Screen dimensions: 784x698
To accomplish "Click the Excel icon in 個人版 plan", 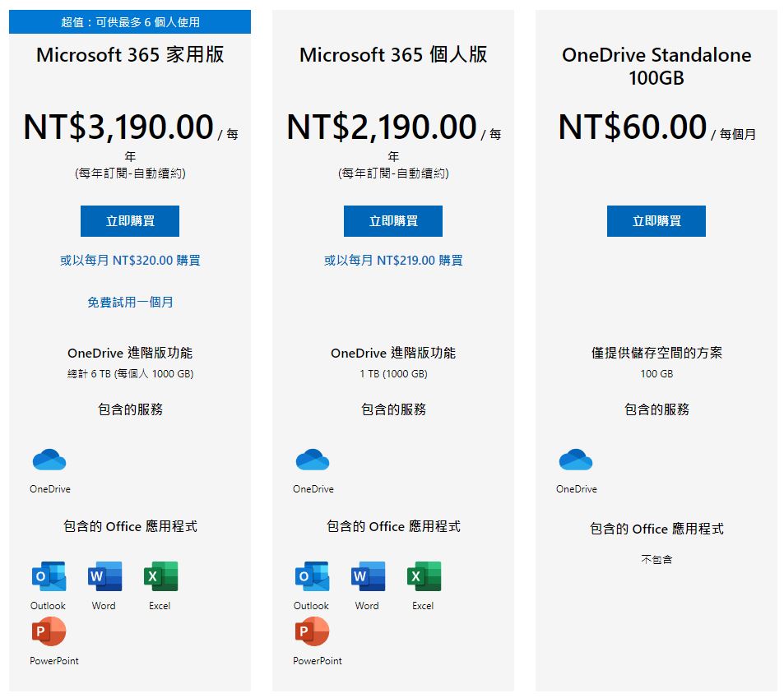I will tap(424, 577).
